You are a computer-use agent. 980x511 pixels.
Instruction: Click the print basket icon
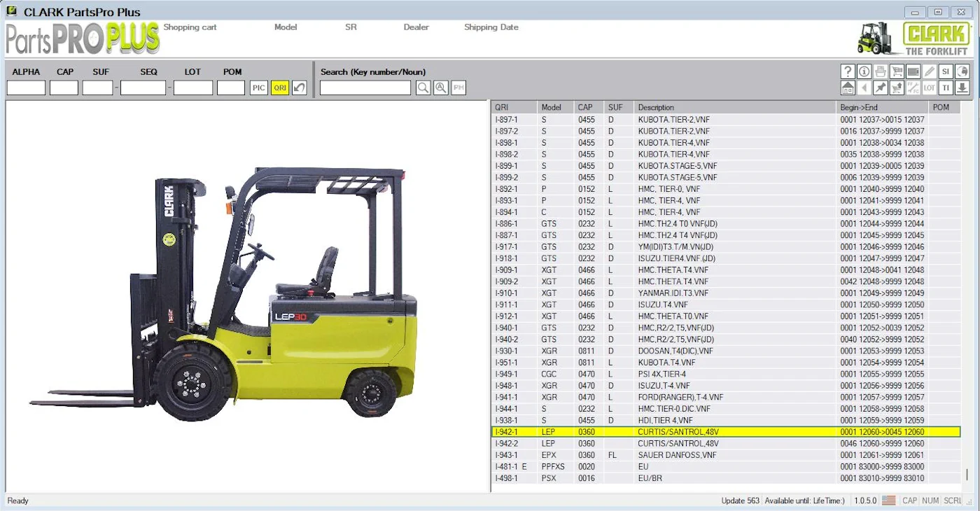pos(881,71)
